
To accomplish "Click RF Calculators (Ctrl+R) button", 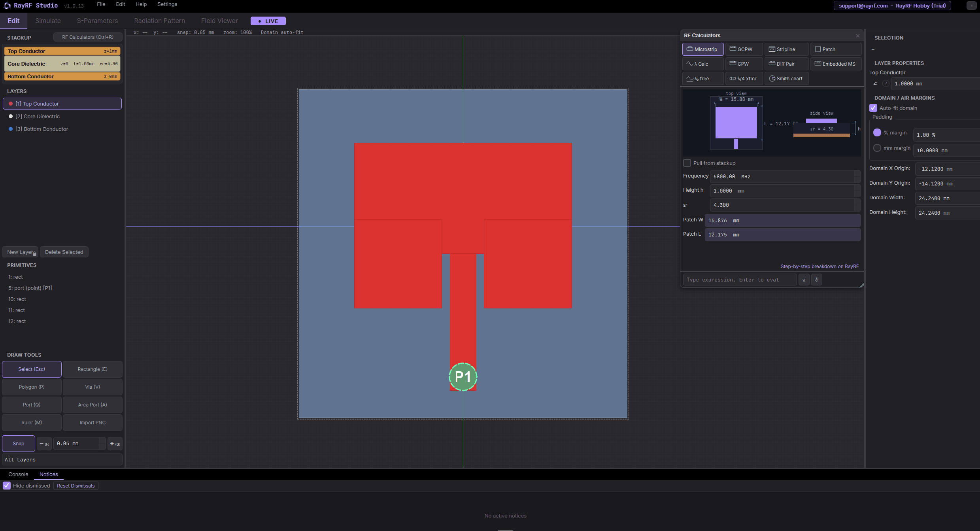I will pos(88,37).
